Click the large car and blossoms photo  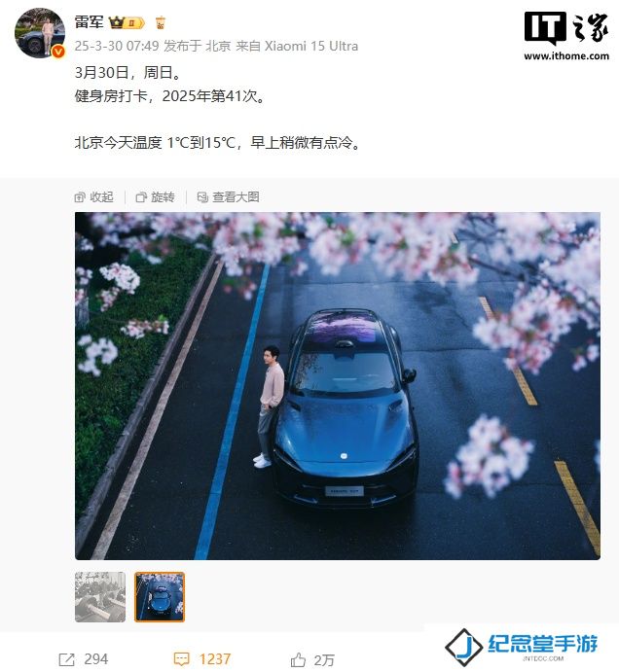click(x=338, y=386)
